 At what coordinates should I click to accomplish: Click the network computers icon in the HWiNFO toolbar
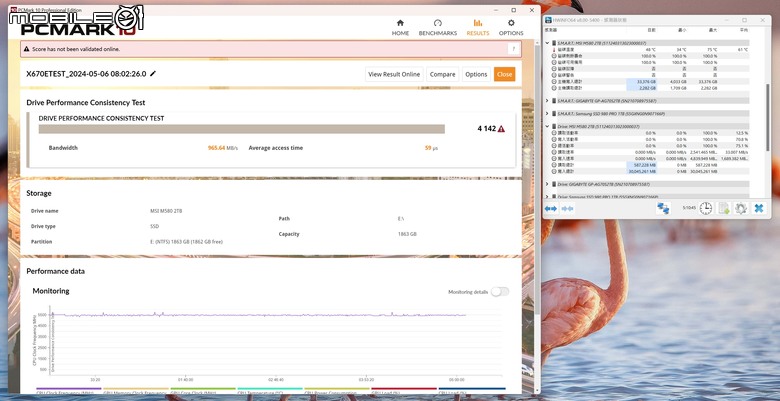663,208
